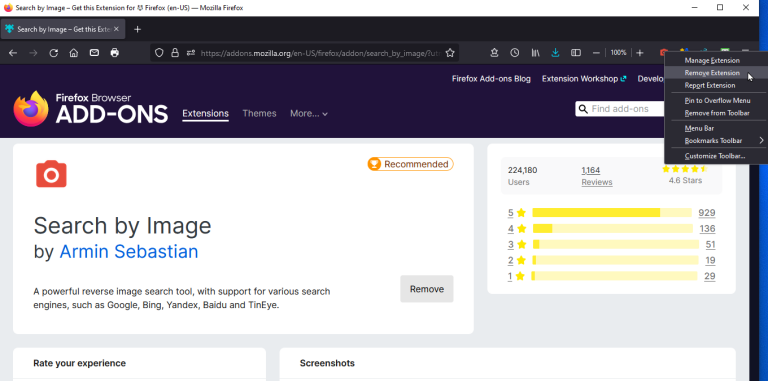The image size is (768, 381).
Task: Toggle the sidebars toolbar icon
Action: tap(576, 53)
